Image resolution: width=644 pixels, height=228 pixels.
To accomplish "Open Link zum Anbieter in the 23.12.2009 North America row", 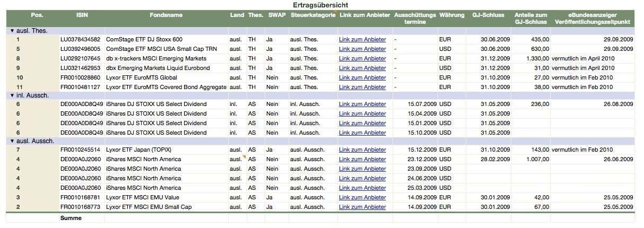I will tap(362, 159).
